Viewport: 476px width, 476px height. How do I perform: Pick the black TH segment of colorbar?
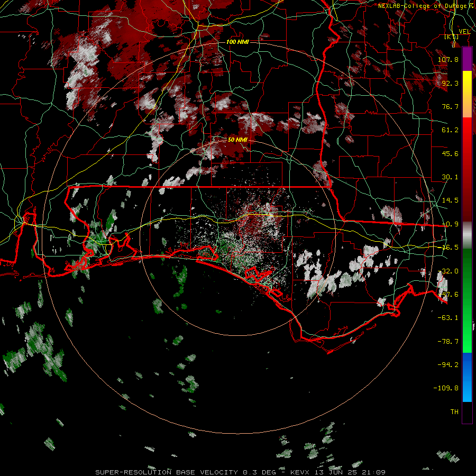click(467, 412)
